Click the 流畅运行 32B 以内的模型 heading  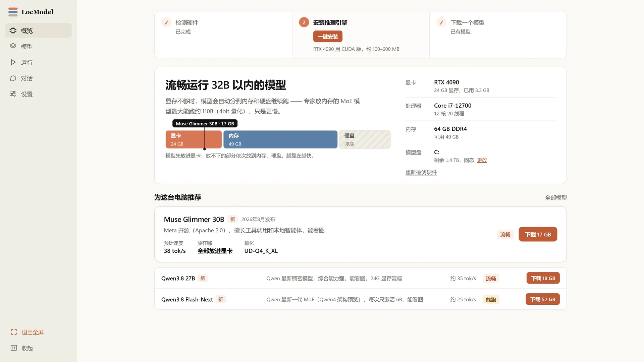(225, 85)
